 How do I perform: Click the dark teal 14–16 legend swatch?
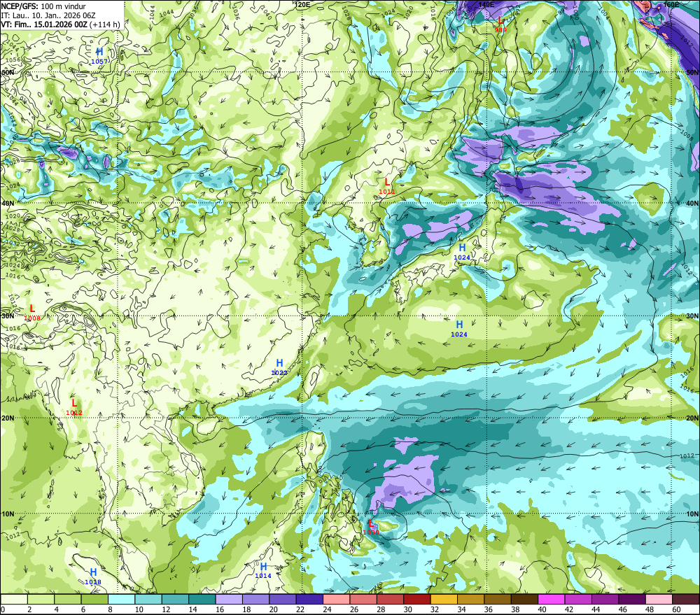pyautogui.click(x=202, y=600)
